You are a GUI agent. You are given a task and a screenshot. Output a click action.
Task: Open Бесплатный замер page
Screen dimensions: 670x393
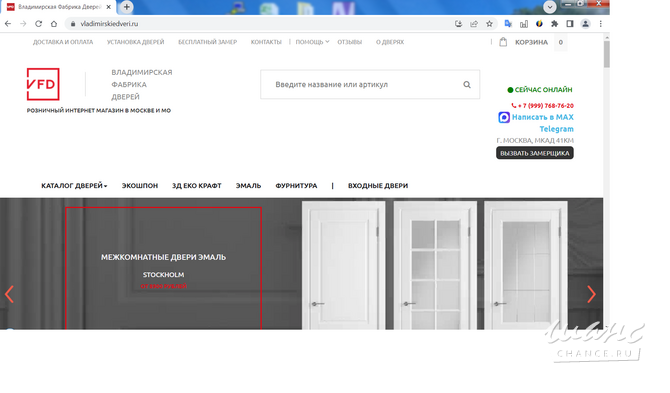click(208, 42)
